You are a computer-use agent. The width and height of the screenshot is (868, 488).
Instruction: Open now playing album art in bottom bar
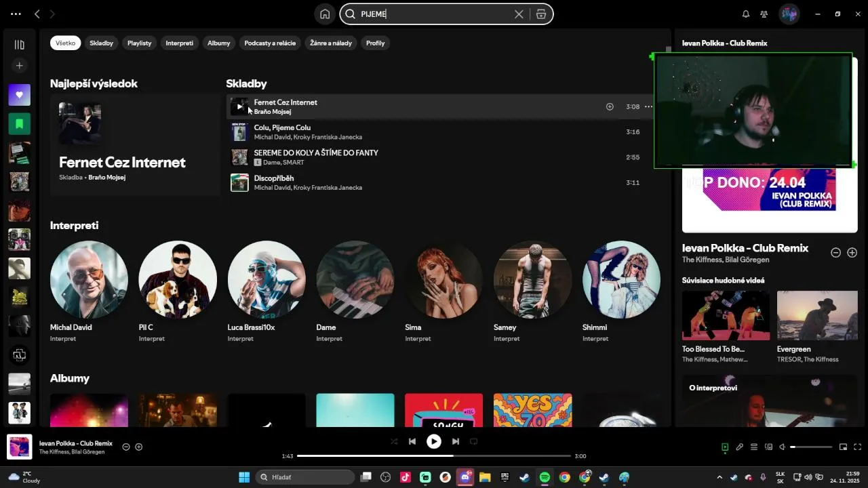pyautogui.click(x=19, y=447)
